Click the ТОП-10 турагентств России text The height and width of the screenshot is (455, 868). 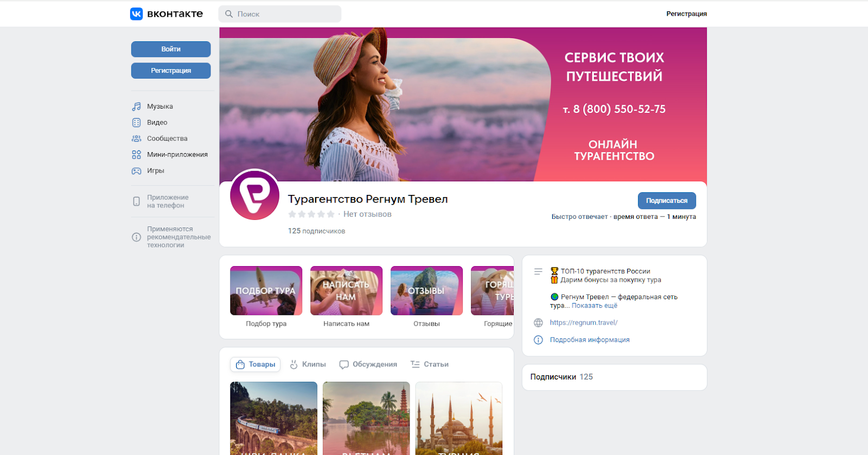(x=605, y=271)
